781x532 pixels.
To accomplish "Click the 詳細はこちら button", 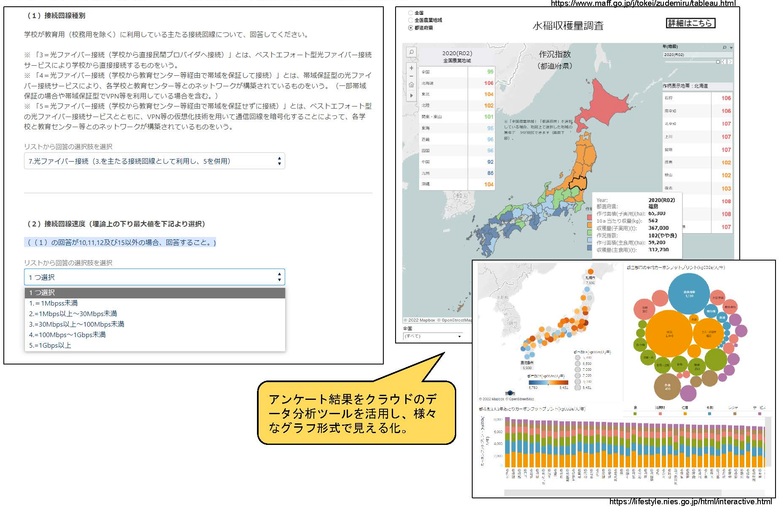I will [x=690, y=23].
